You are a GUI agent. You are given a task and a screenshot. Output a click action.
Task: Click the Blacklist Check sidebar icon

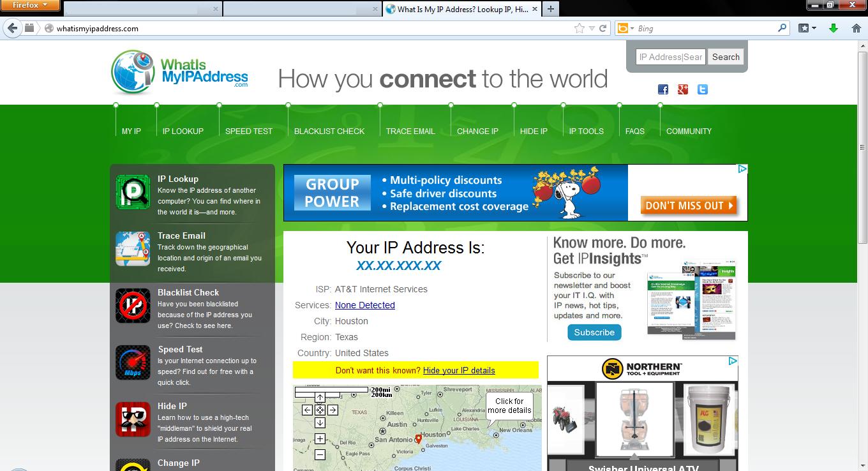(133, 306)
